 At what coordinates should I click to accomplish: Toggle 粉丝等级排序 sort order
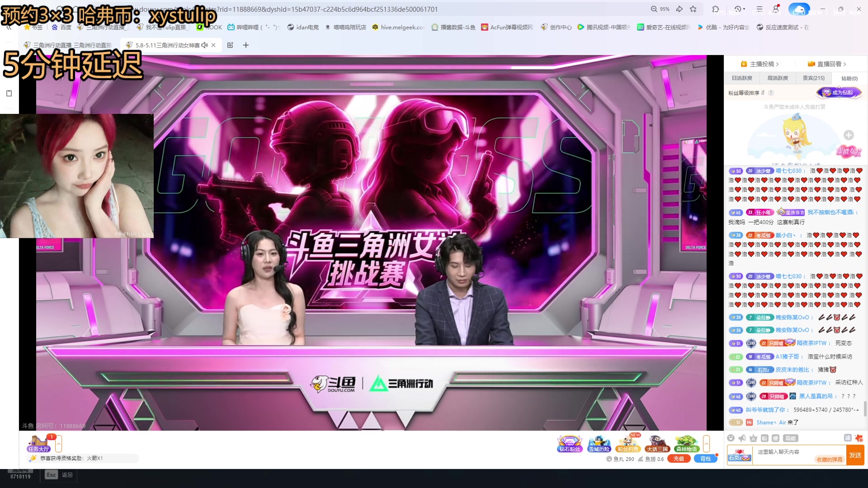click(746, 93)
